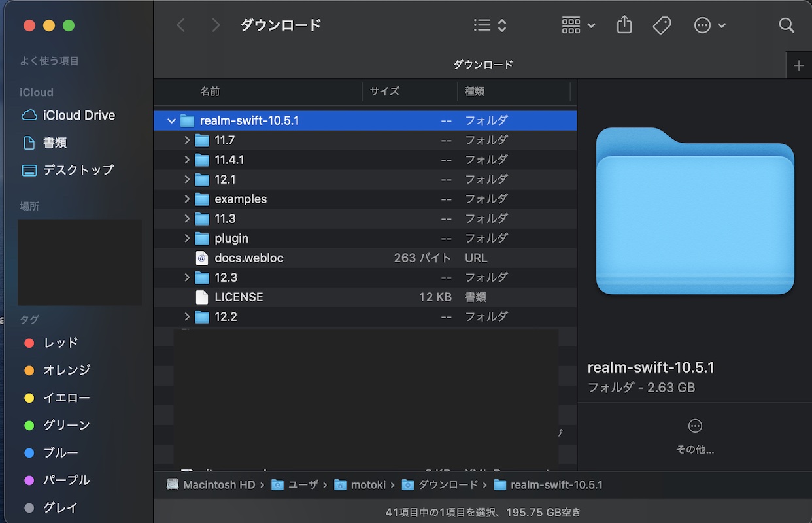The image size is (812, 523).
Task: Select the plugin folder icon
Action: tap(202, 238)
